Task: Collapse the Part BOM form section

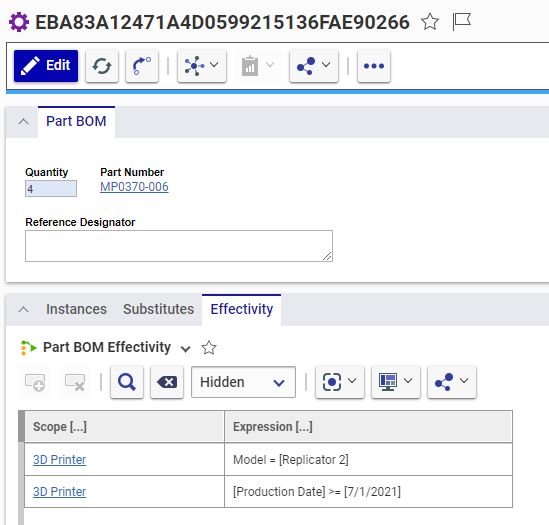Action: coord(23,122)
